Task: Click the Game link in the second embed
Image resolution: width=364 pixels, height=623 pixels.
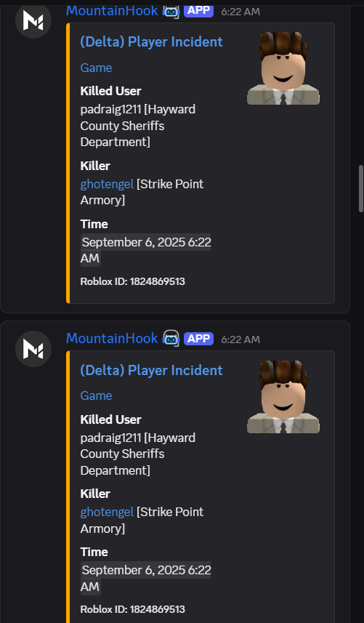Action: [96, 395]
